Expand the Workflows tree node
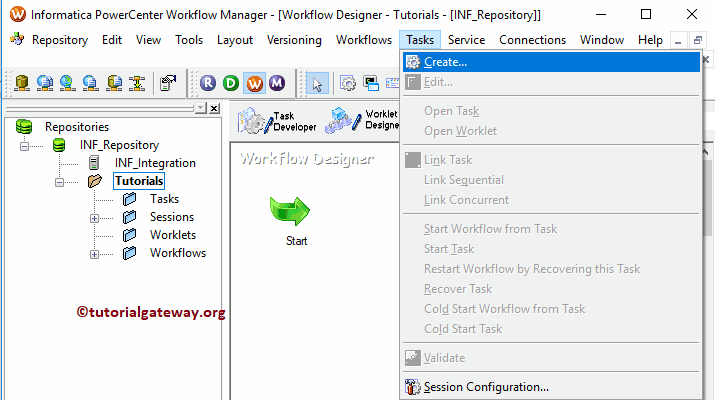The width and height of the screenshot is (715, 400). point(94,255)
